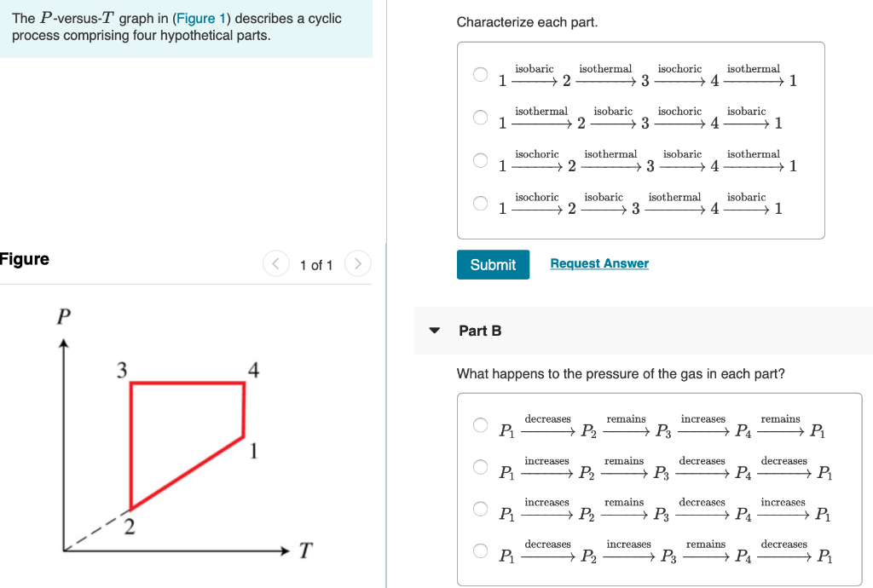873x588 pixels.
Task: Click the previous figure arrow
Action: [x=275, y=264]
